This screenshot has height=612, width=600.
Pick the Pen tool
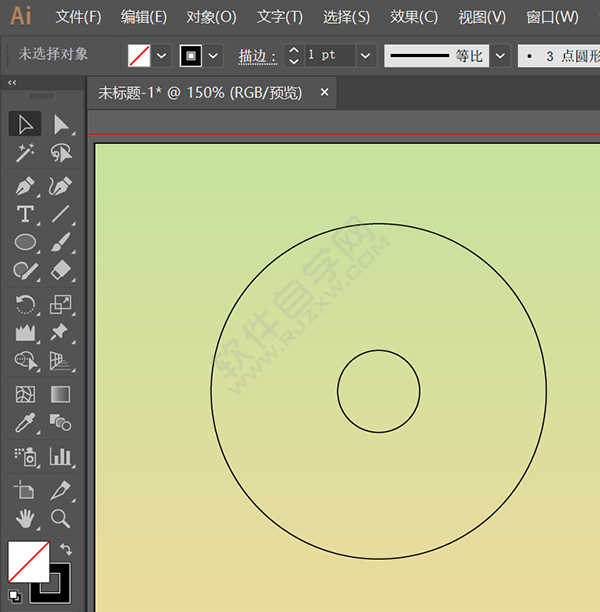click(25, 186)
